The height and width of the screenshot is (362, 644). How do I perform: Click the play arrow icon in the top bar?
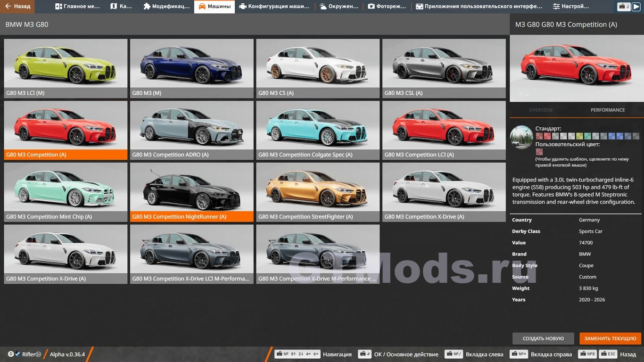tap(636, 7)
